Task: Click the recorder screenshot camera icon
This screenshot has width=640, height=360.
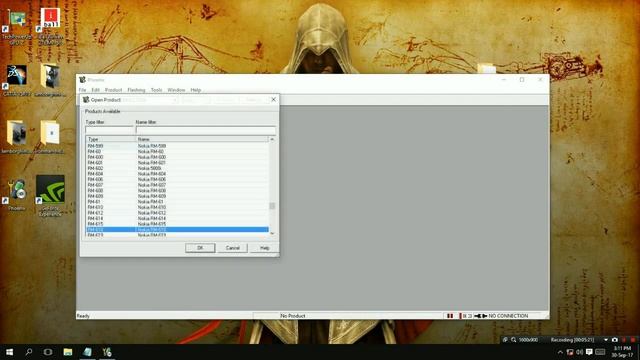Action: click(614, 340)
